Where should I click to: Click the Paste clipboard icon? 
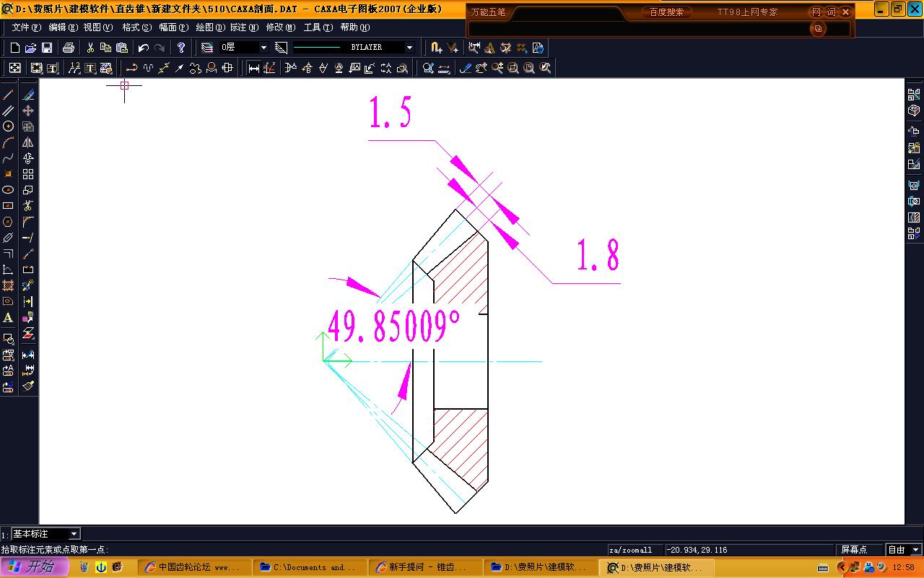pyautogui.click(x=122, y=48)
